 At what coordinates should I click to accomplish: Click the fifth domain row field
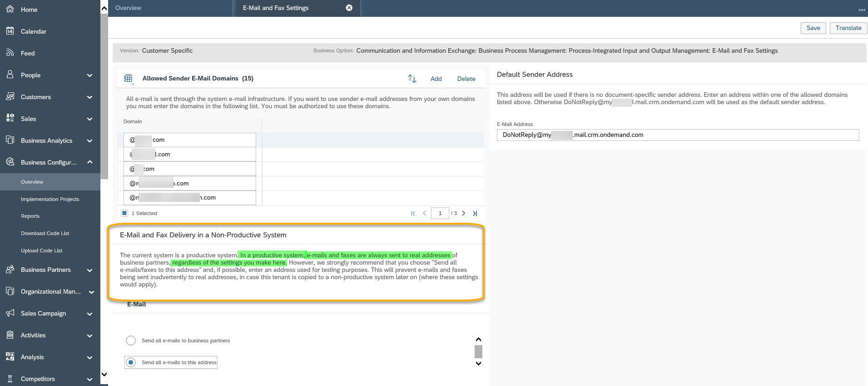[x=189, y=198]
